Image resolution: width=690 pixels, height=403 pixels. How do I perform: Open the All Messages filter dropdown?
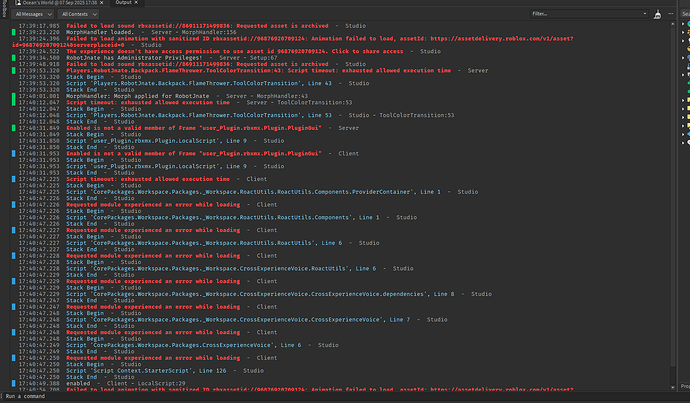point(33,14)
